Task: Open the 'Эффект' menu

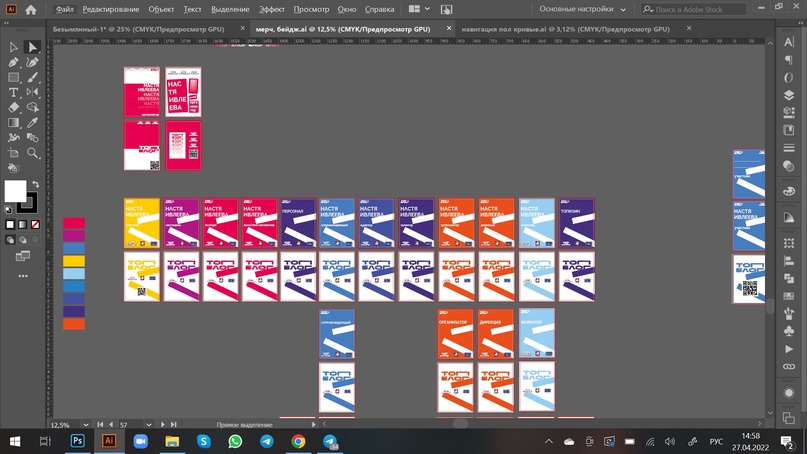Action: (271, 9)
